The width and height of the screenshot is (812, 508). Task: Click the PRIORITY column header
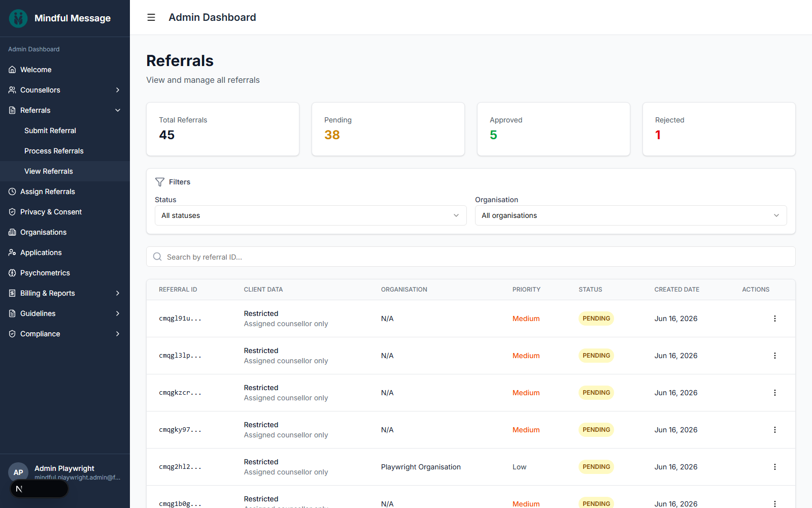[526, 290]
